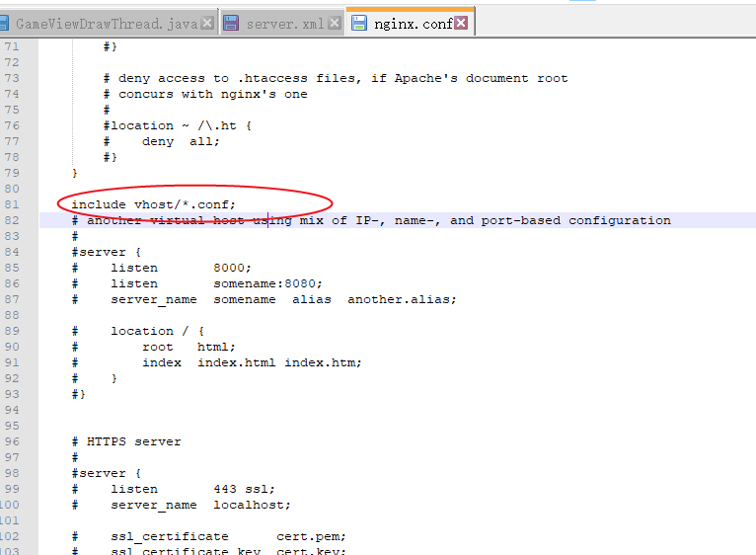This screenshot has width=756, height=555.
Task: Click the include vhost/*.conf; line
Action: [153, 204]
